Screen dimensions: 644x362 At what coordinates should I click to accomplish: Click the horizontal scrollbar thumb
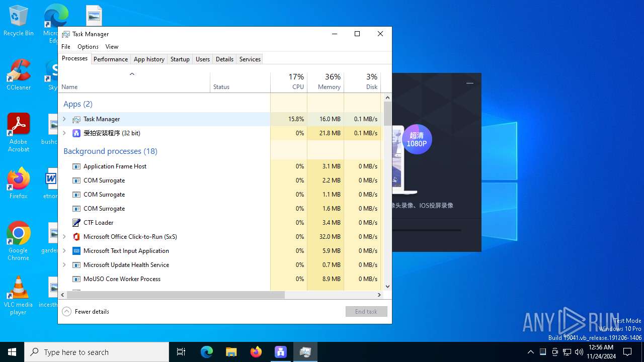click(176, 295)
